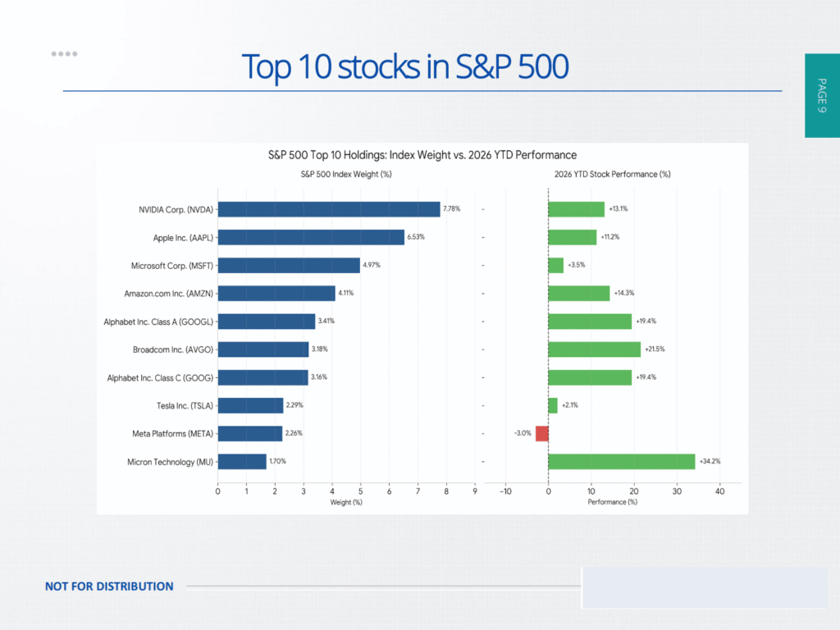Image resolution: width=840 pixels, height=630 pixels.
Task: Click the Tesla Inc. (TSLA) label
Action: [185, 405]
